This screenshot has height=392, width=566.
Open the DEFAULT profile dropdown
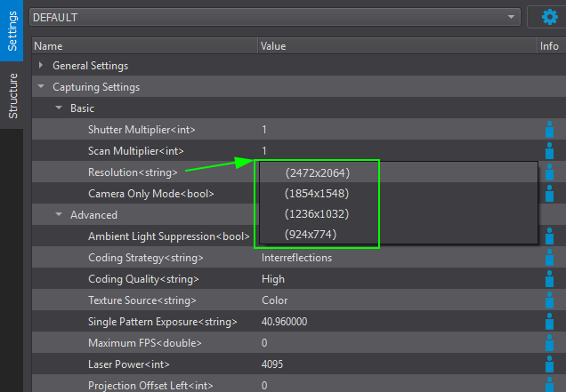click(274, 17)
